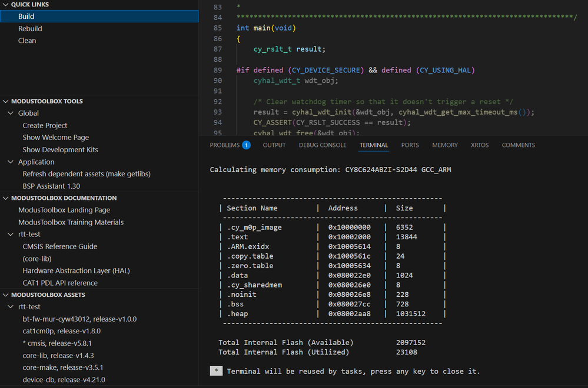The width and height of the screenshot is (588, 388).
Task: Collapse the Global tools group
Action: pyautogui.click(x=11, y=113)
